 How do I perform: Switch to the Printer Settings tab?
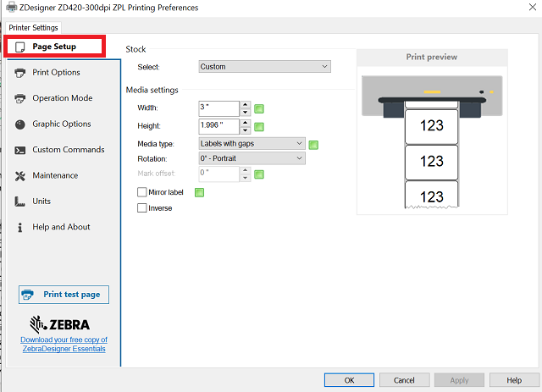33,28
